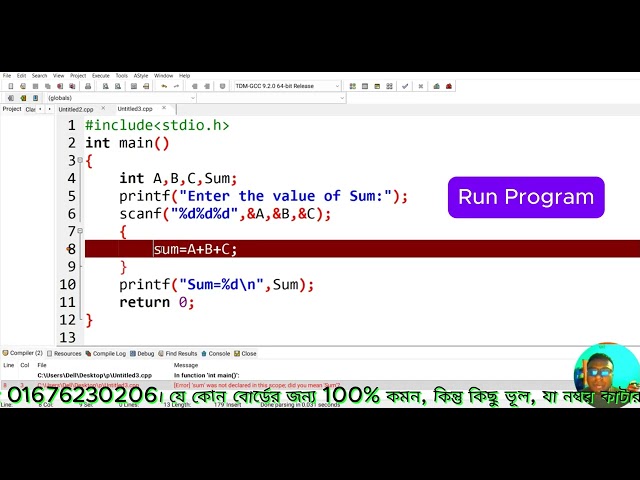Open the Resources bottom tab

pyautogui.click(x=64, y=353)
